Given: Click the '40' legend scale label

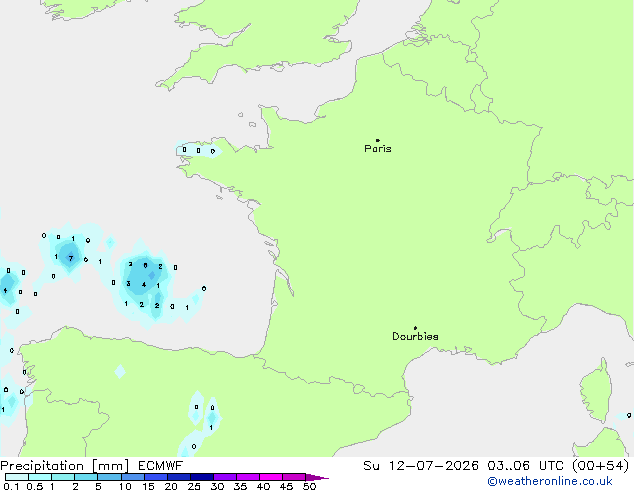Looking at the screenshot, I should (x=263, y=486).
